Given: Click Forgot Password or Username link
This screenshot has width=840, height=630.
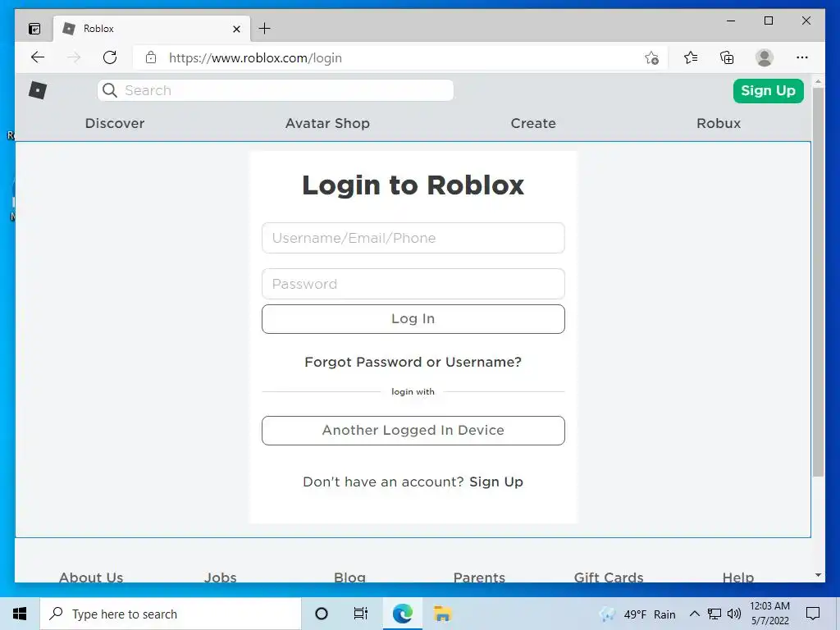Looking at the screenshot, I should (x=413, y=362).
